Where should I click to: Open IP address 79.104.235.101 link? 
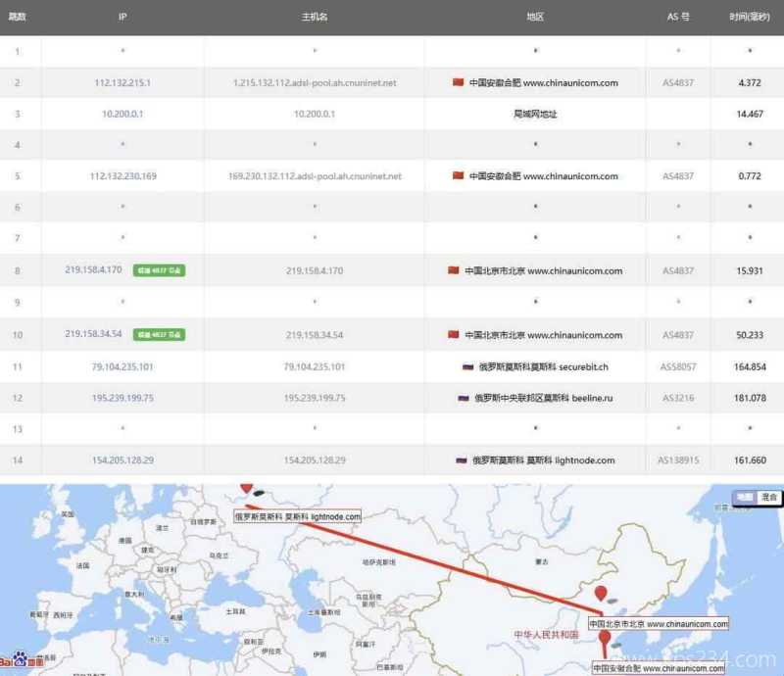coord(122,366)
